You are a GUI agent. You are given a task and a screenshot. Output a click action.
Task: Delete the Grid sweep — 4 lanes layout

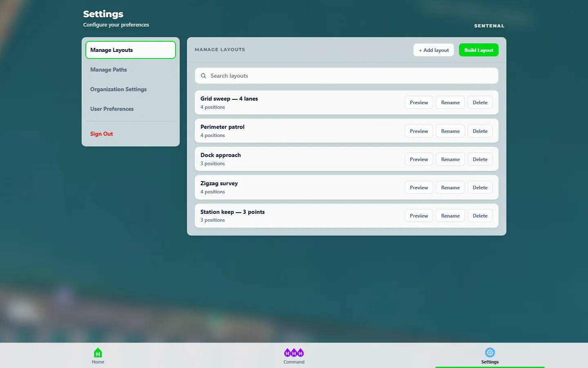tap(480, 103)
